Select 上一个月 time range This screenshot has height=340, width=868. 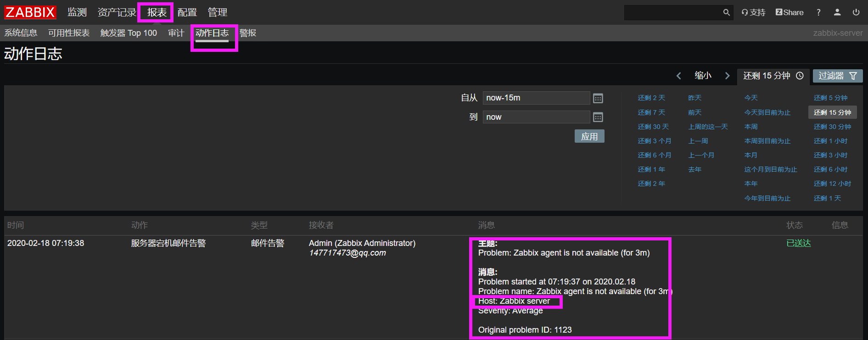(x=701, y=155)
